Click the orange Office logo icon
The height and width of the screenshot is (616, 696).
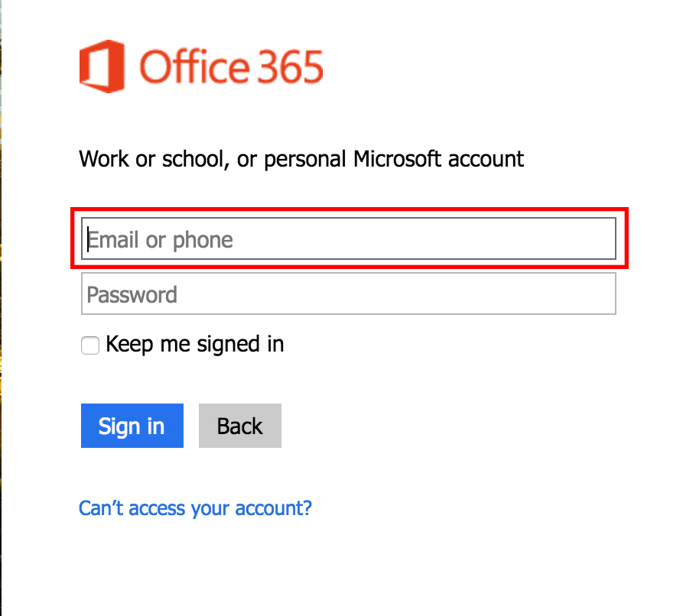click(x=102, y=67)
